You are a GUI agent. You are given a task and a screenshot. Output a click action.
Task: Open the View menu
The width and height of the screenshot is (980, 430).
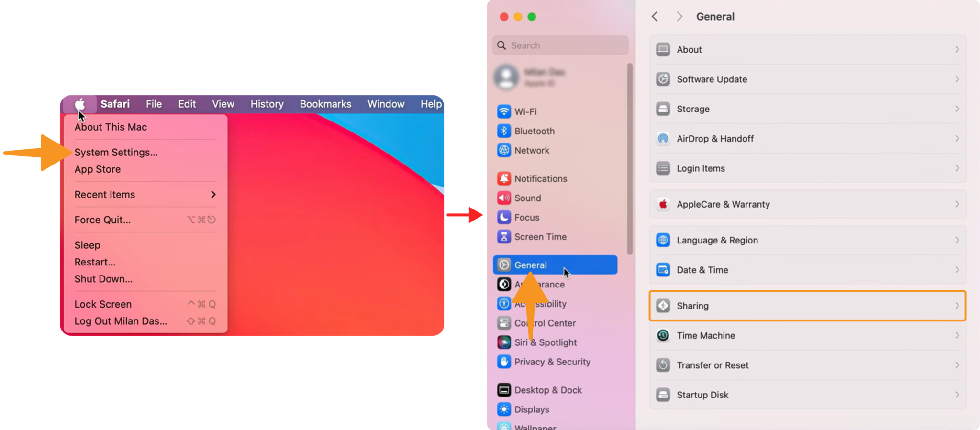tap(223, 104)
